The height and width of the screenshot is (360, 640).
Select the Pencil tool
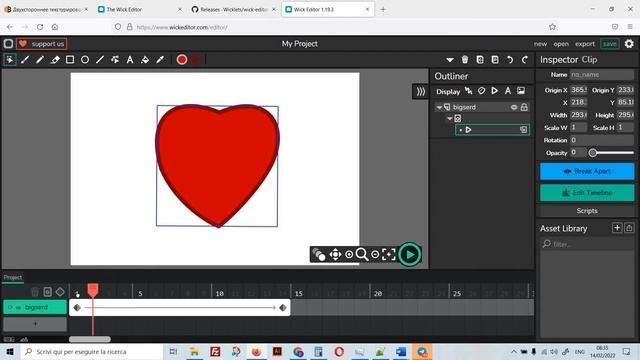[40, 60]
